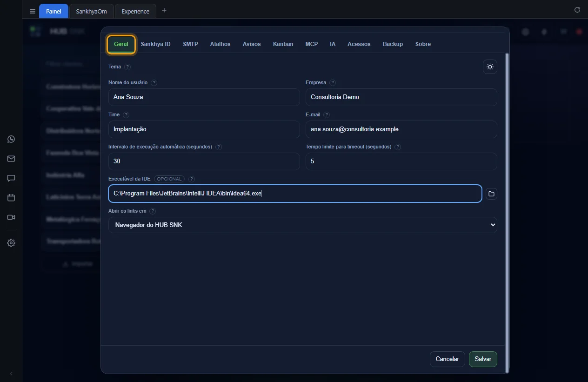Show help icon next to E-mail label
The height and width of the screenshot is (382, 588).
click(x=327, y=115)
